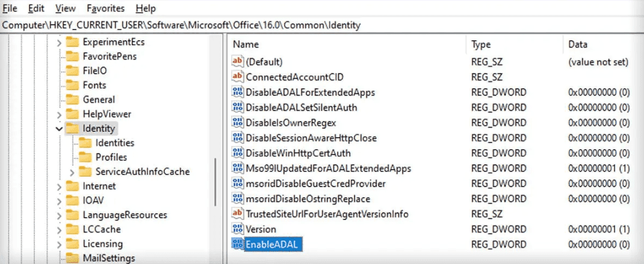Open the Edit menu
This screenshot has height=264, width=644.
tap(36, 8)
